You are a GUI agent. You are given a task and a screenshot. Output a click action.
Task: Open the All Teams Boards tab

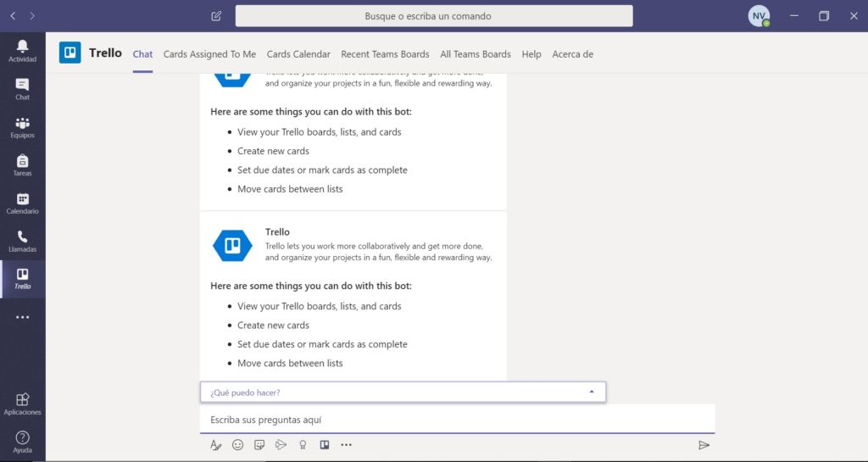[475, 54]
